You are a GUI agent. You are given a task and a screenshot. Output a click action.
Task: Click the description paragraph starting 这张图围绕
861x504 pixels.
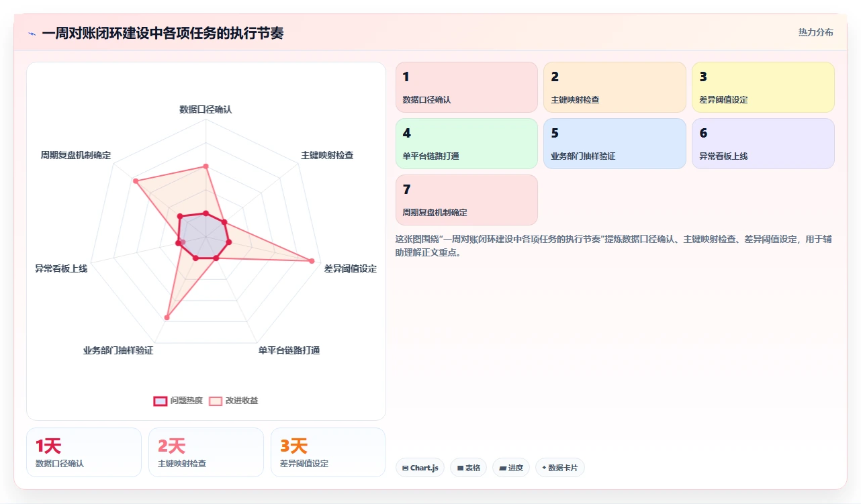click(614, 246)
